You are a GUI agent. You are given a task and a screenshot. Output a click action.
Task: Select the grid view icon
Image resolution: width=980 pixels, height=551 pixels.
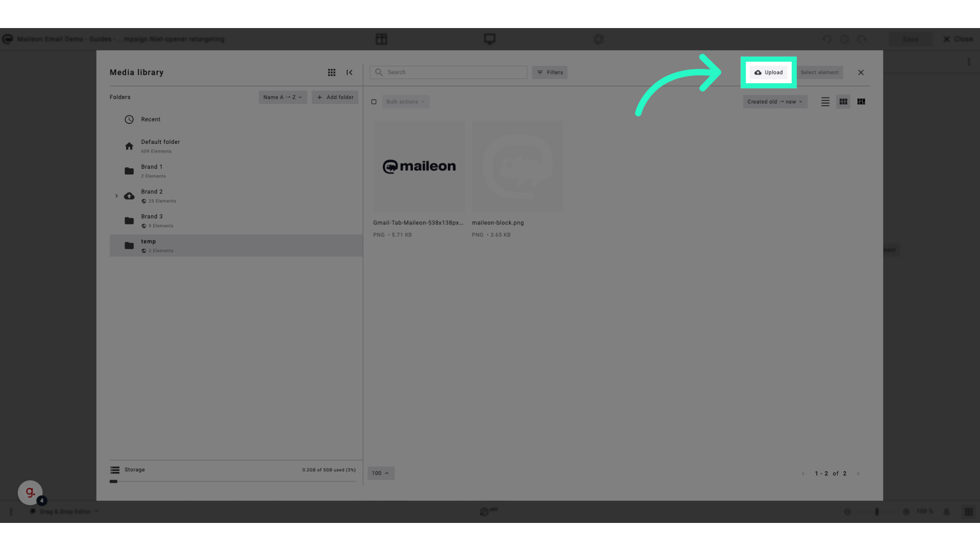point(843,102)
